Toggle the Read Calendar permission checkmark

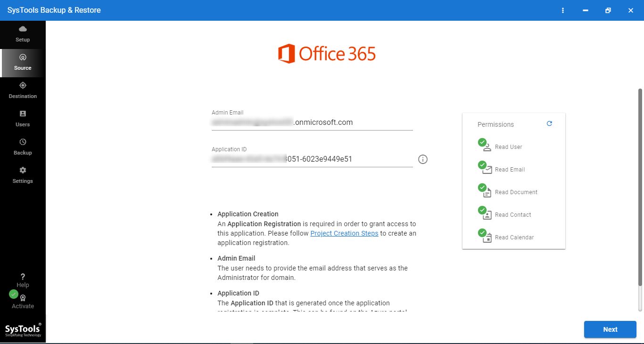click(482, 232)
